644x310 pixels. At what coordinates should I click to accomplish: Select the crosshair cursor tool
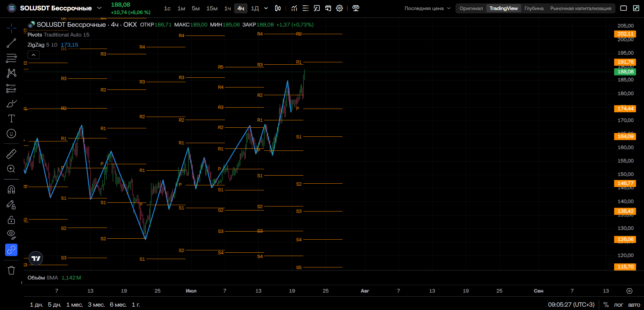(11, 28)
